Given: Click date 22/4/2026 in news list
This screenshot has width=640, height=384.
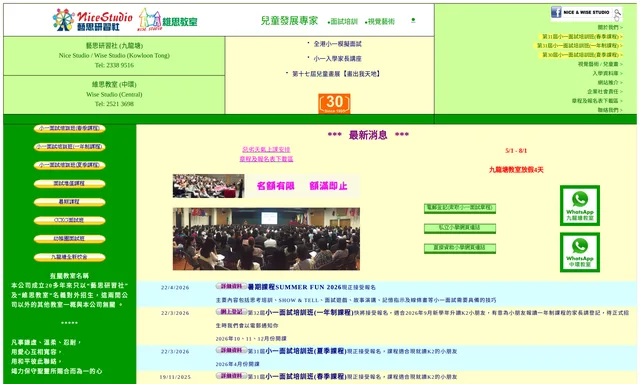Looking at the screenshot, I should coord(175,288).
